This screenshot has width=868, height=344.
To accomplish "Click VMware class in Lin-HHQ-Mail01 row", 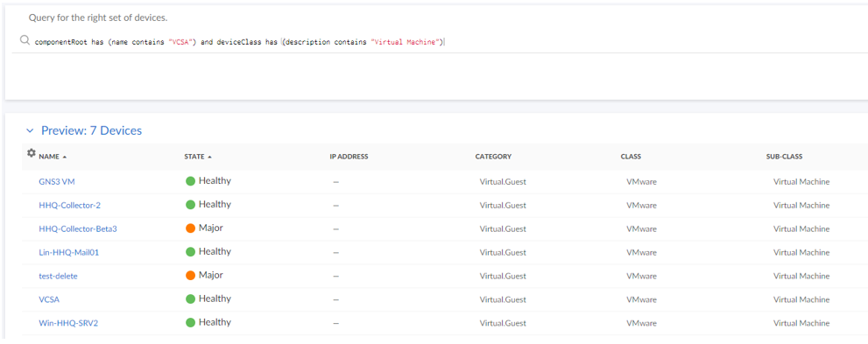I will 642,252.
